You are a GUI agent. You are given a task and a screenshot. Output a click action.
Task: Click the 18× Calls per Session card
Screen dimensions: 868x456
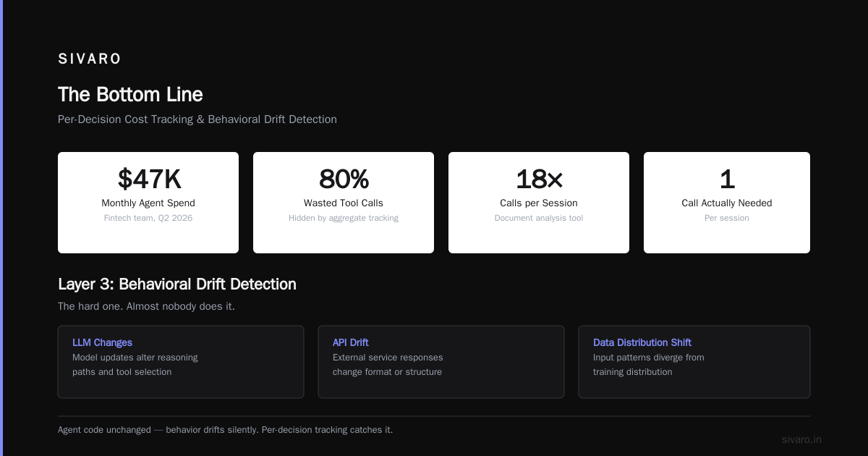(539, 203)
